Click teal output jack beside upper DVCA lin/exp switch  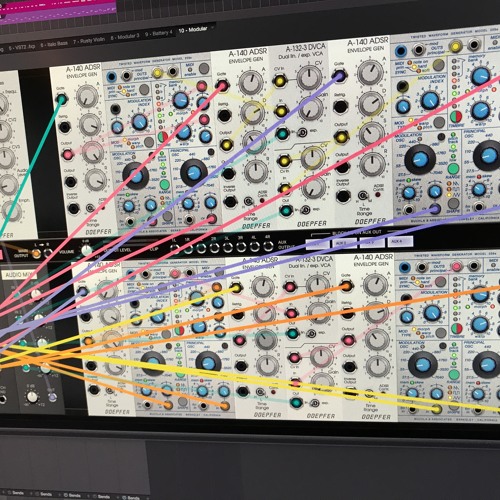click(282, 134)
